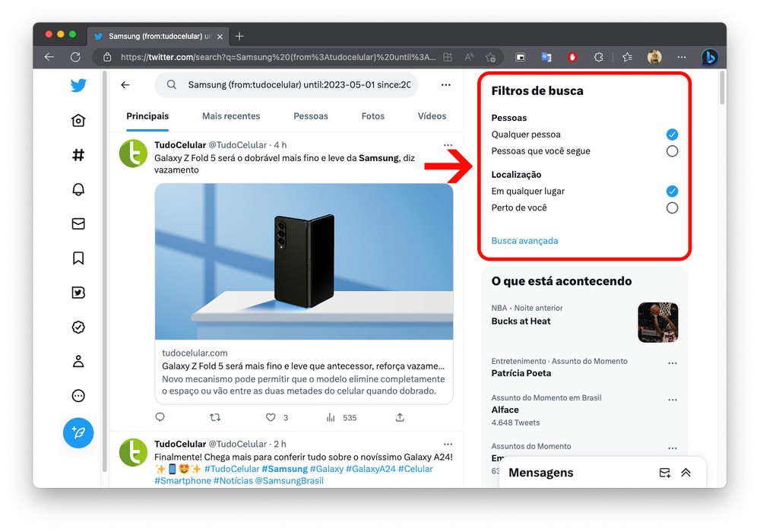Like the Galaxy Z Fold 5 tweet
The height and width of the screenshot is (532, 760).
coord(271,417)
